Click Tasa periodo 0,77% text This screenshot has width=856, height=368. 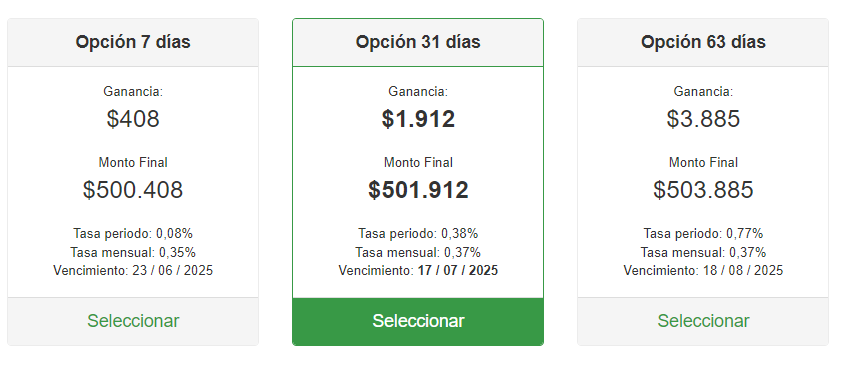pyautogui.click(x=703, y=234)
